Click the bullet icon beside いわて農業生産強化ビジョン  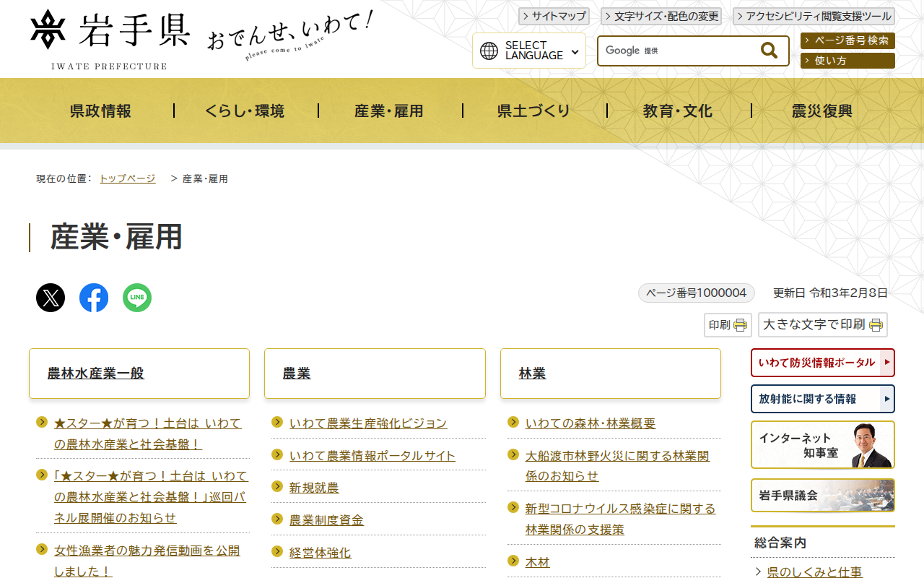pyautogui.click(x=277, y=422)
